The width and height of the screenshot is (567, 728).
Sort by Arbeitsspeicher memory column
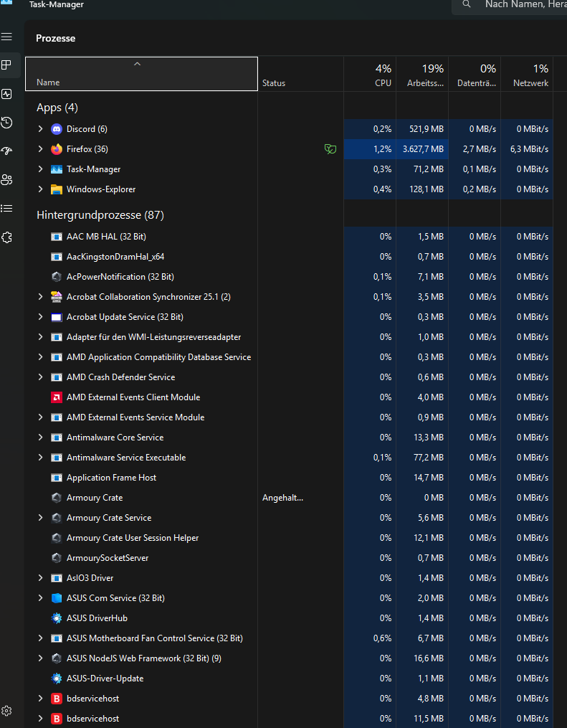(x=422, y=74)
